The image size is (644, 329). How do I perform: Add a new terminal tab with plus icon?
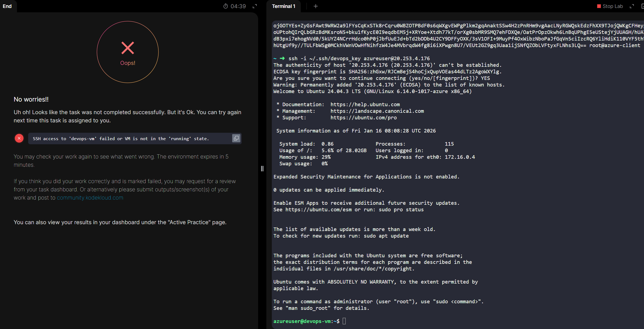point(316,6)
